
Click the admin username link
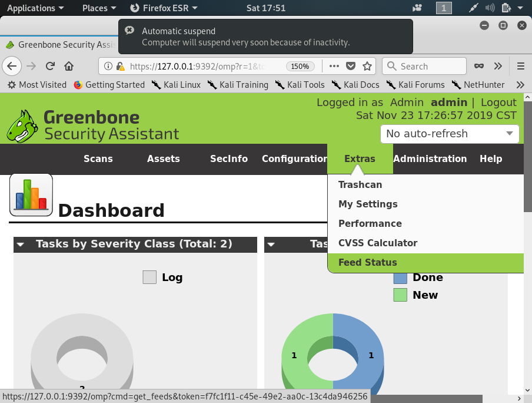coord(449,103)
